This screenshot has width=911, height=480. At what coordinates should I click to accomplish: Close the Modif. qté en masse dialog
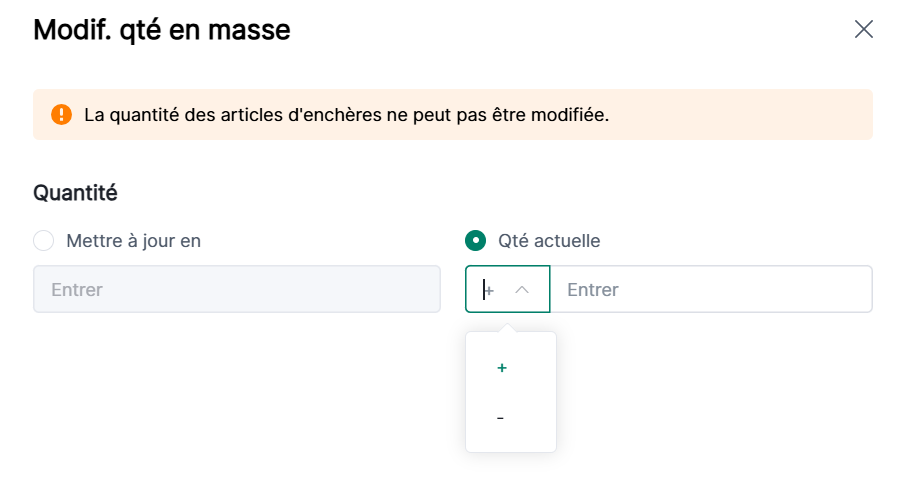pos(864,29)
